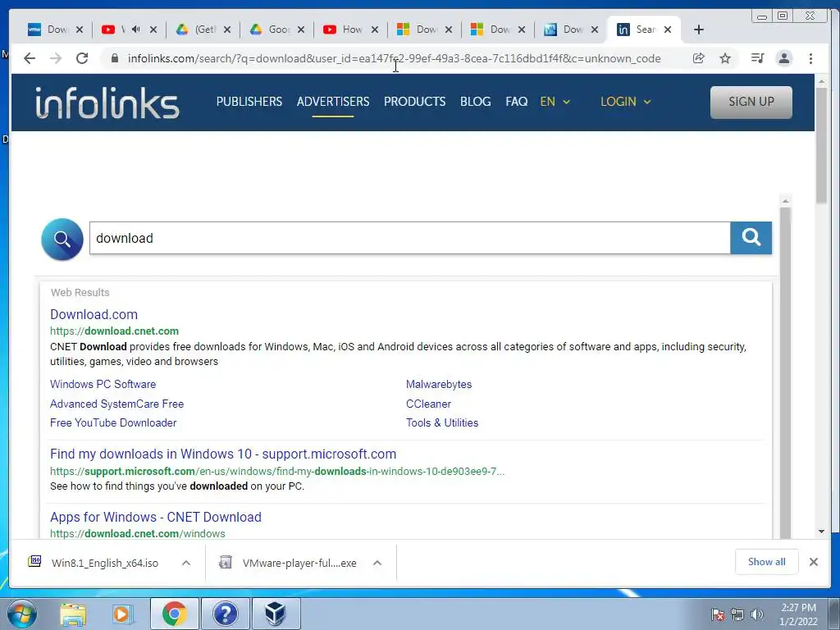This screenshot has width=840, height=630.
Task: Open VirtualBox from the taskbar
Action: click(276, 614)
